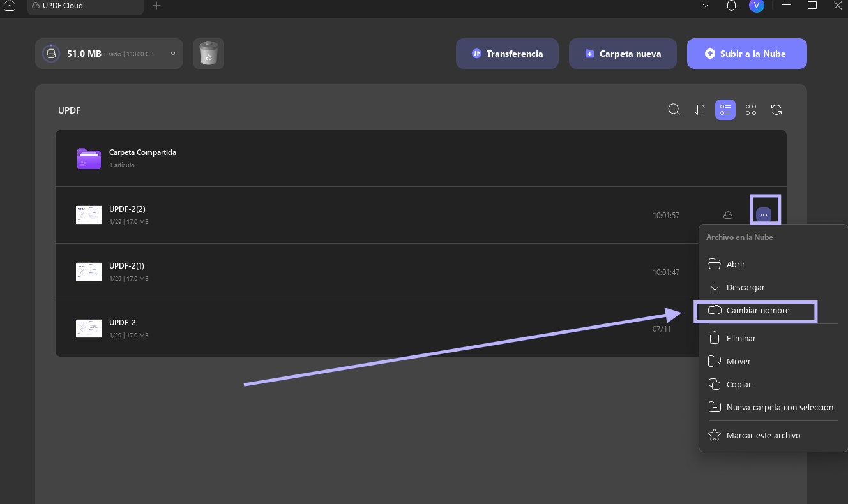Viewport: 848px width, 504px height.
Task: Open the notifications bell
Action: coord(732,6)
